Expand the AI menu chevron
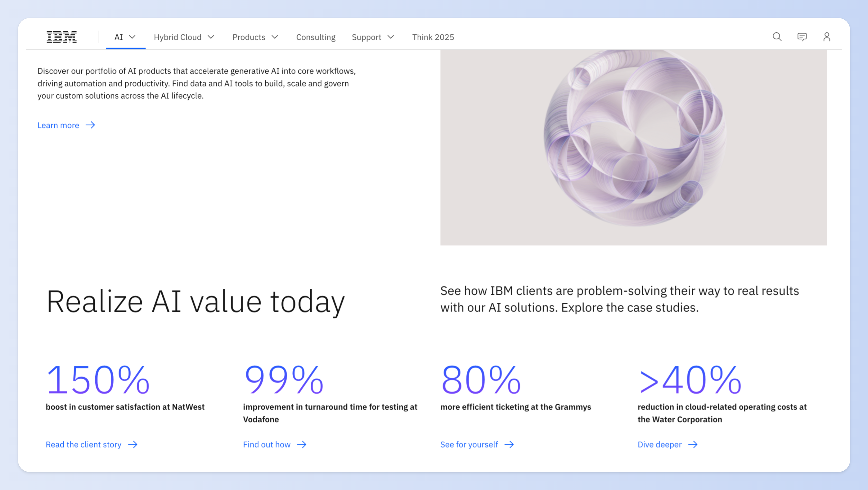This screenshot has height=490, width=868. [x=132, y=37]
